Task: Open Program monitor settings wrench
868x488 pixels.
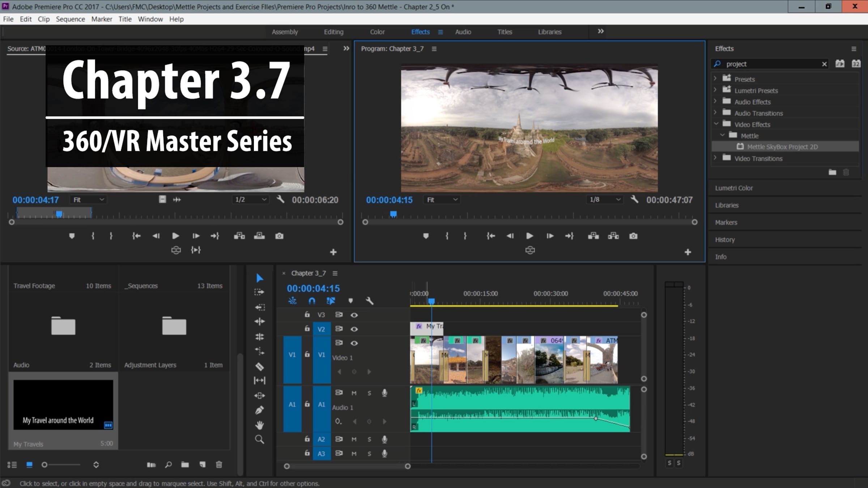Action: point(634,199)
